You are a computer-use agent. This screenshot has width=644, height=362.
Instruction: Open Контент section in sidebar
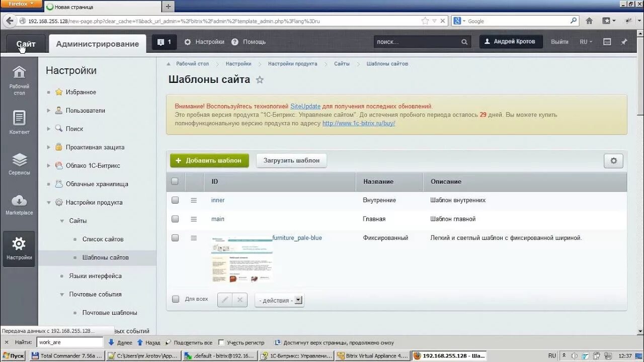coord(19,123)
